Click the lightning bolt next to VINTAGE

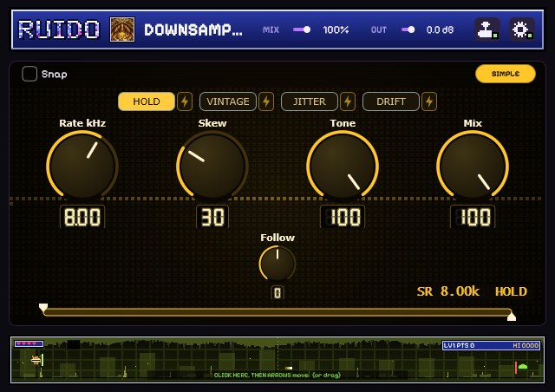point(266,101)
